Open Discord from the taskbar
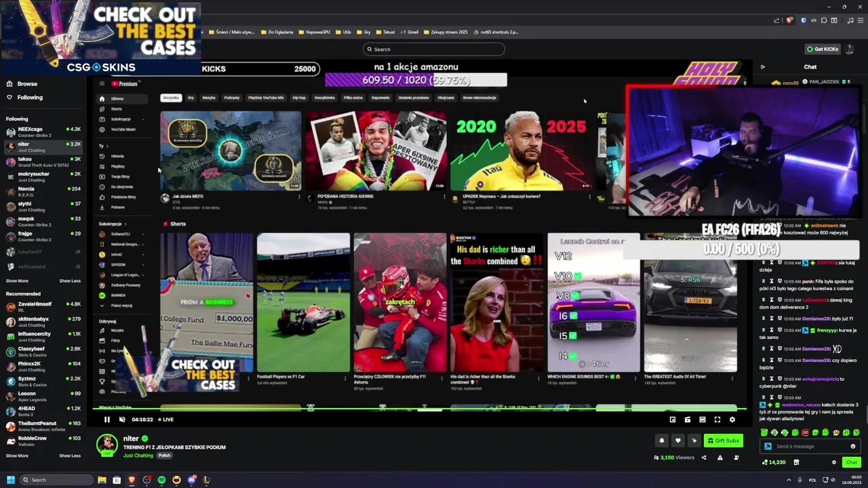The width and height of the screenshot is (868, 488). tap(191, 480)
